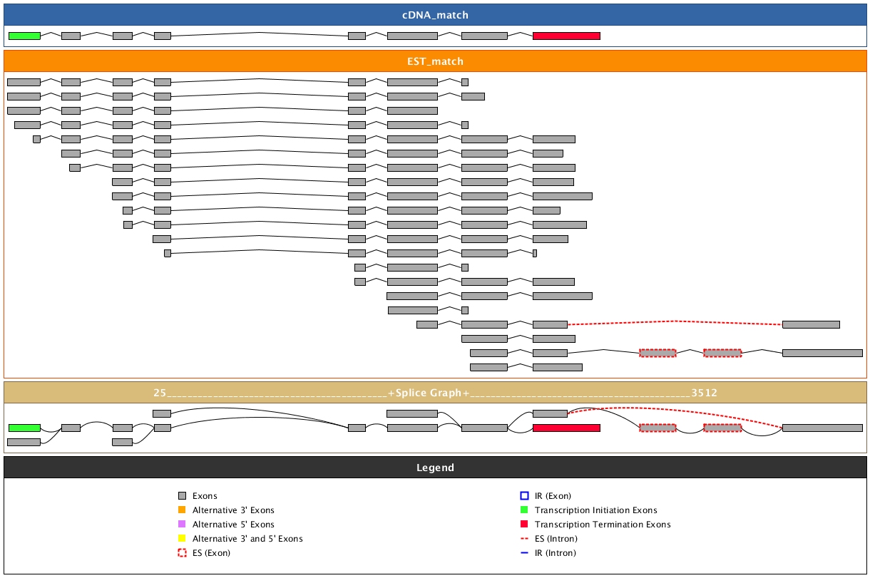The height and width of the screenshot is (588, 870).
Task: Click the cDNA_match track header
Action: [435, 15]
